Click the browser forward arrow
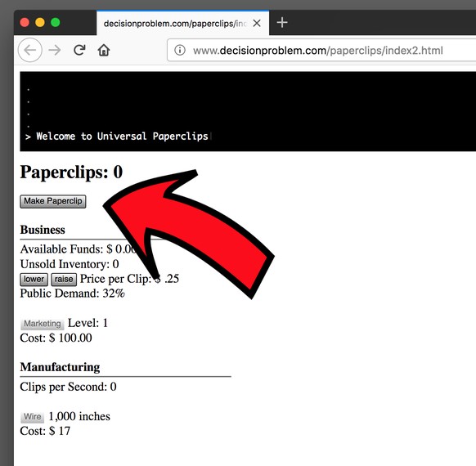 click(x=55, y=50)
